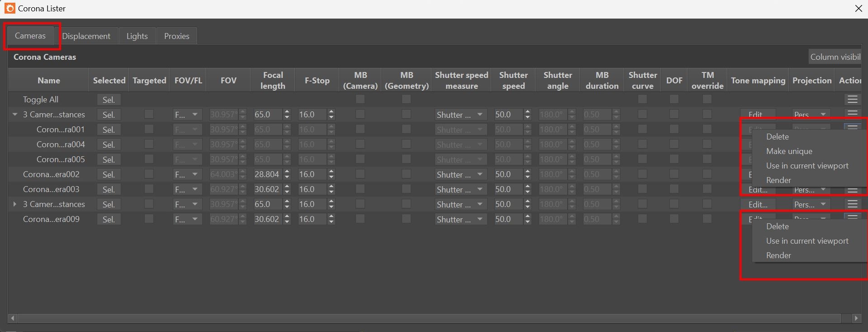Open the Toggle All row action menu icon

click(x=852, y=99)
